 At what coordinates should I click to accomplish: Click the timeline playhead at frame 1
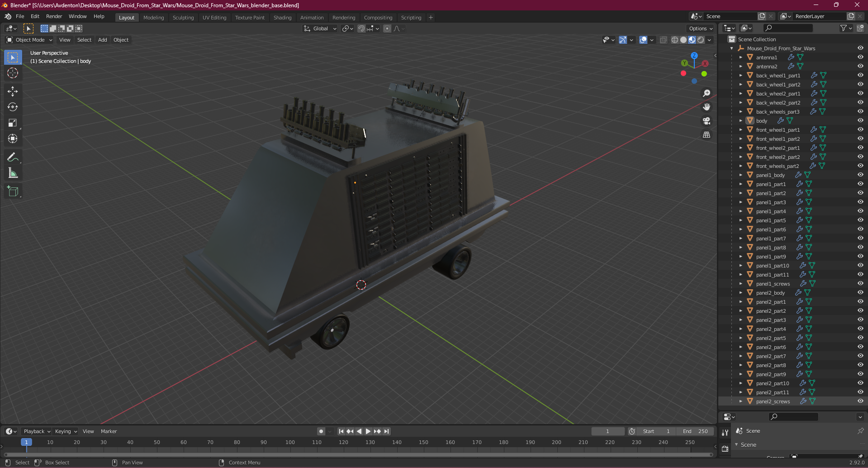[26, 442]
